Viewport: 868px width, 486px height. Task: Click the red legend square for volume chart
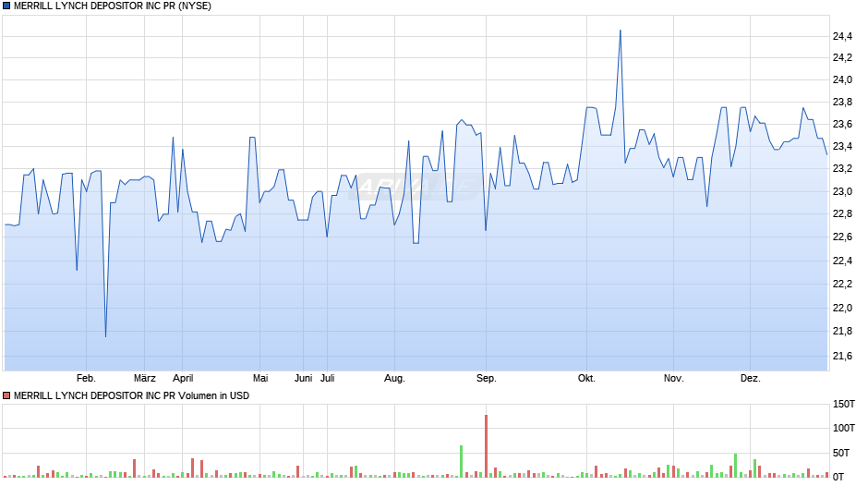(x=6, y=395)
